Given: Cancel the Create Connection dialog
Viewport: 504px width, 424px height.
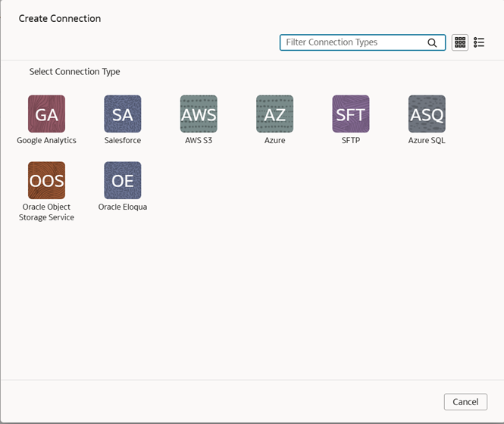Looking at the screenshot, I should pyautogui.click(x=465, y=402).
